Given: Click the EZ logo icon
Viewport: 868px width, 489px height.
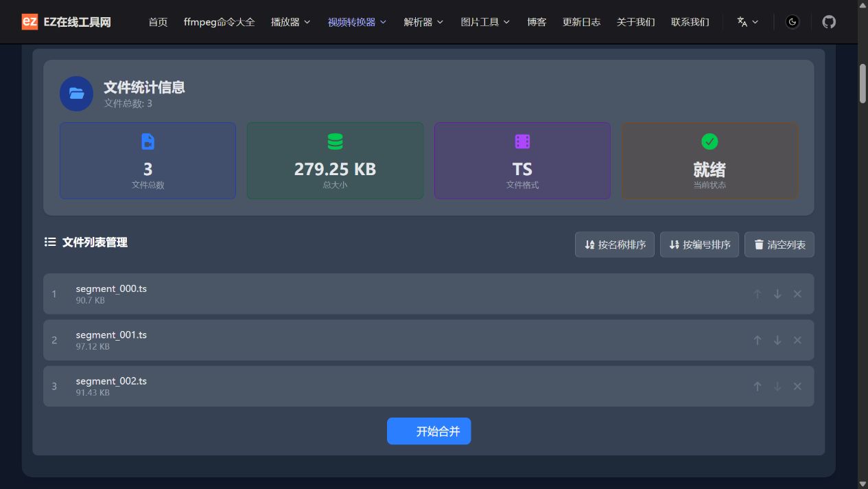Looking at the screenshot, I should pos(30,22).
